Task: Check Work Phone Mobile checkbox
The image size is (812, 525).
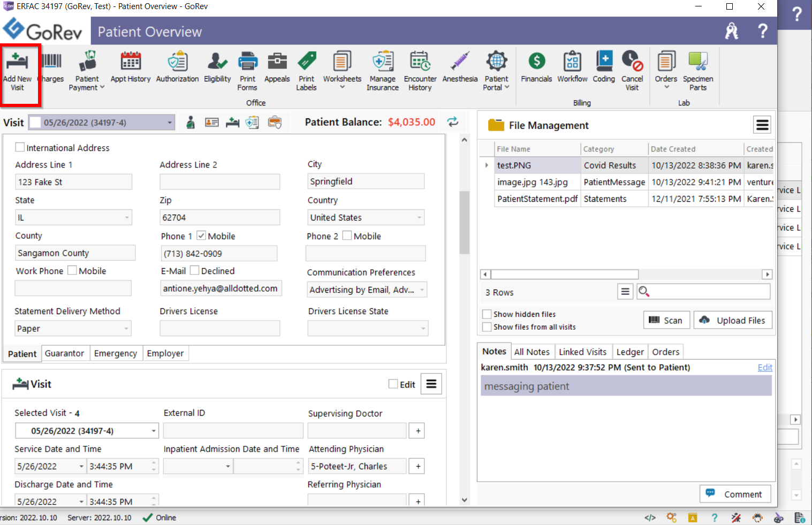Action: 72,270
